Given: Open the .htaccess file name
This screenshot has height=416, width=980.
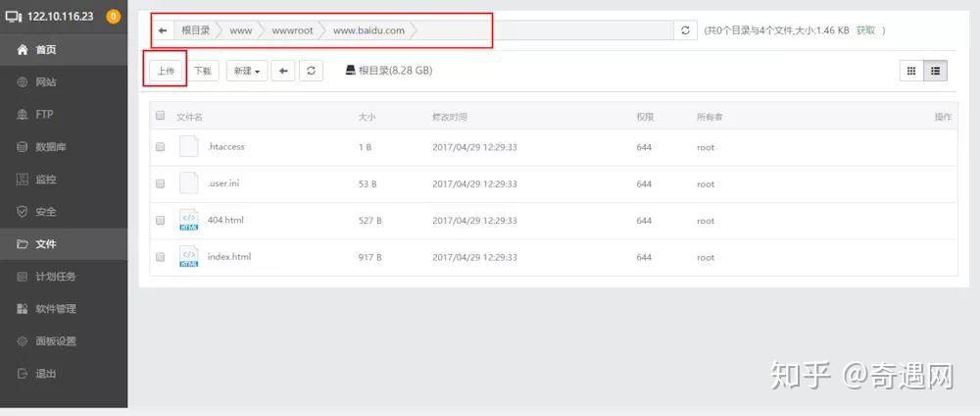Looking at the screenshot, I should point(225,147).
